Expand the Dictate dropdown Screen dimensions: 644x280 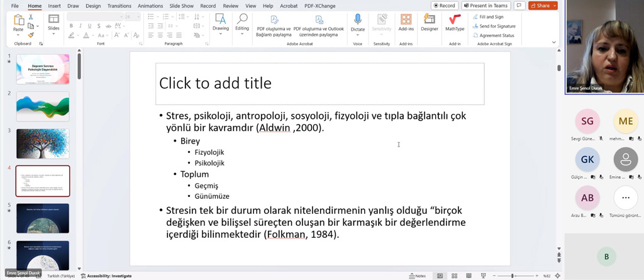[x=357, y=34]
